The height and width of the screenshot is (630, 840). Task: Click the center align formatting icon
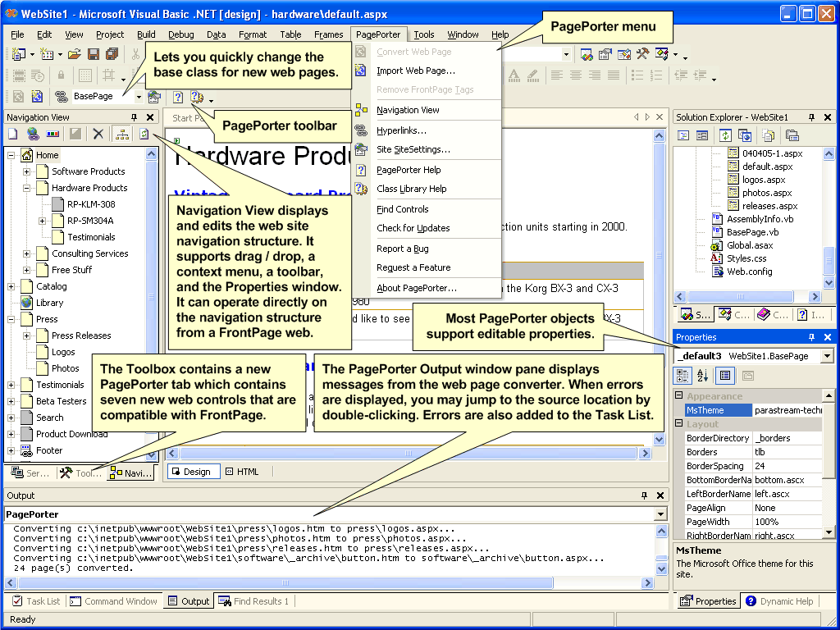click(x=576, y=75)
